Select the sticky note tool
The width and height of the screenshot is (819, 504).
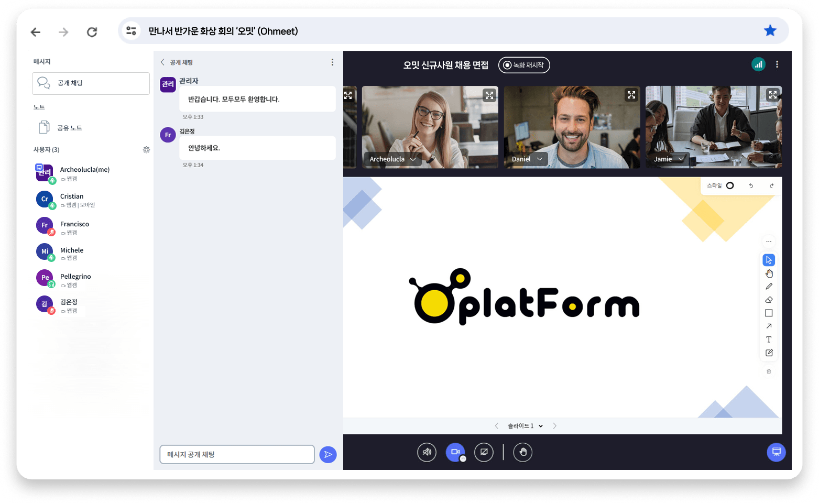coord(769,353)
